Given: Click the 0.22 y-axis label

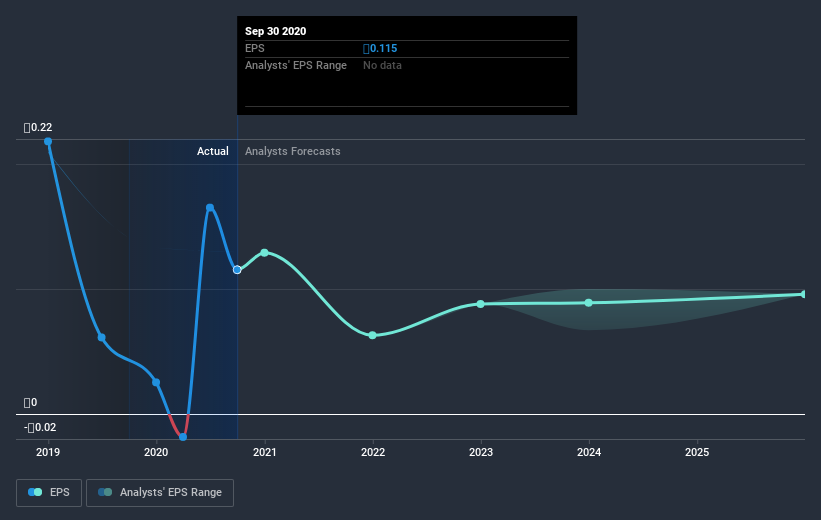Looking at the screenshot, I should tap(38, 127).
